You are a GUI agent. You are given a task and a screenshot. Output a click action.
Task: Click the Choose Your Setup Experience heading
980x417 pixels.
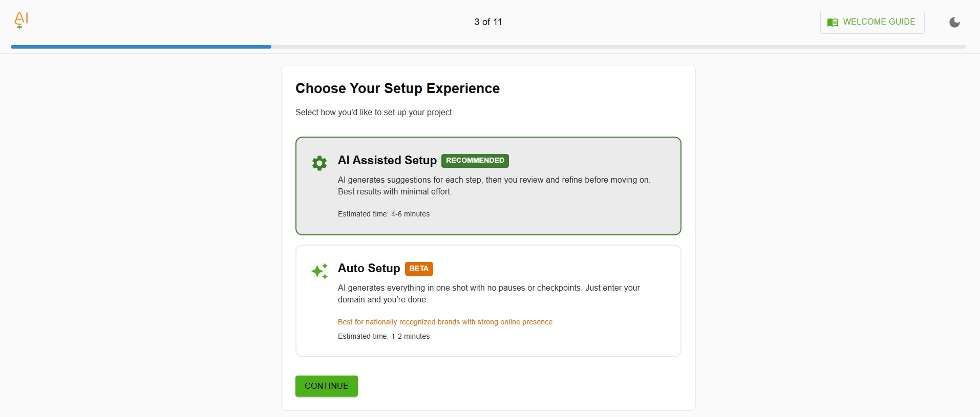[x=397, y=88]
